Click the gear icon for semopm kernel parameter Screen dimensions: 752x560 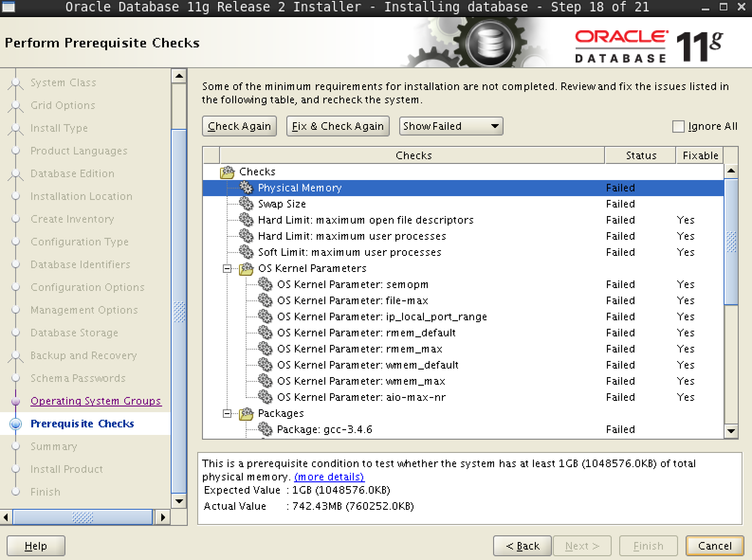265,284
